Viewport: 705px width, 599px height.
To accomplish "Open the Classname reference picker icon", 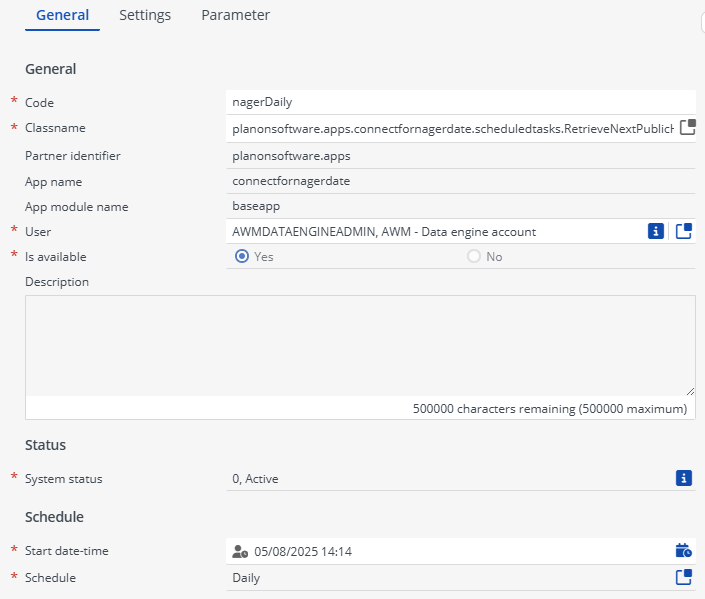I will [x=687, y=127].
